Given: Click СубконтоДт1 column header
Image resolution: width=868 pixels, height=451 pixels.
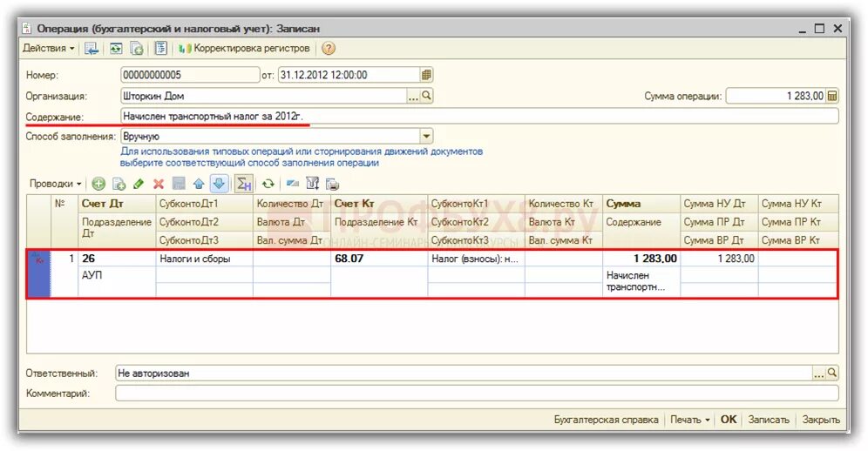Looking at the screenshot, I should pyautogui.click(x=204, y=204).
